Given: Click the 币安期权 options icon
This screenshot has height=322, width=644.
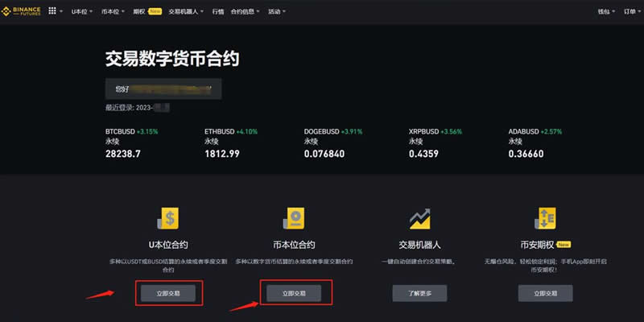Looking at the screenshot, I should [x=545, y=218].
